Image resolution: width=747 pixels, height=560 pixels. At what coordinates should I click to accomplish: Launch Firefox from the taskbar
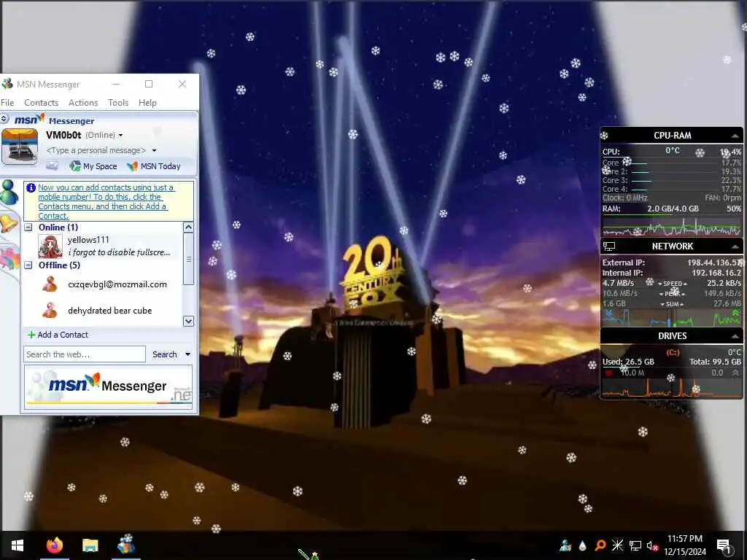pyautogui.click(x=55, y=545)
